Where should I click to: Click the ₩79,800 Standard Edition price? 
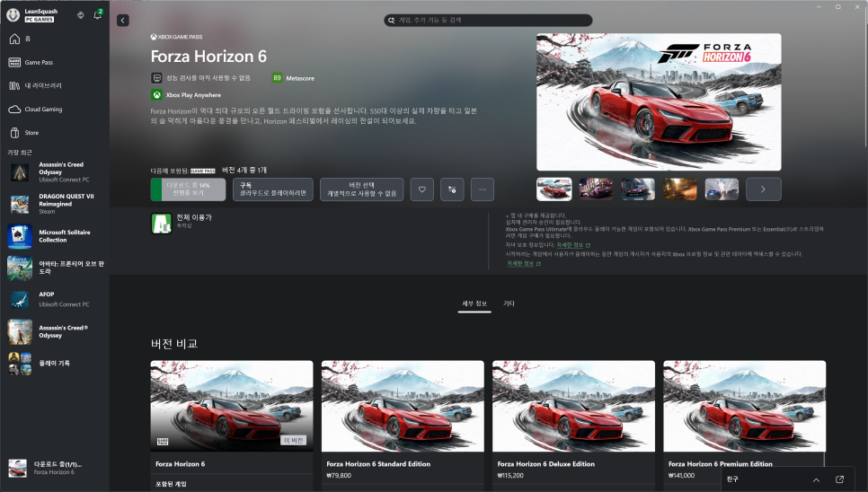(x=339, y=476)
